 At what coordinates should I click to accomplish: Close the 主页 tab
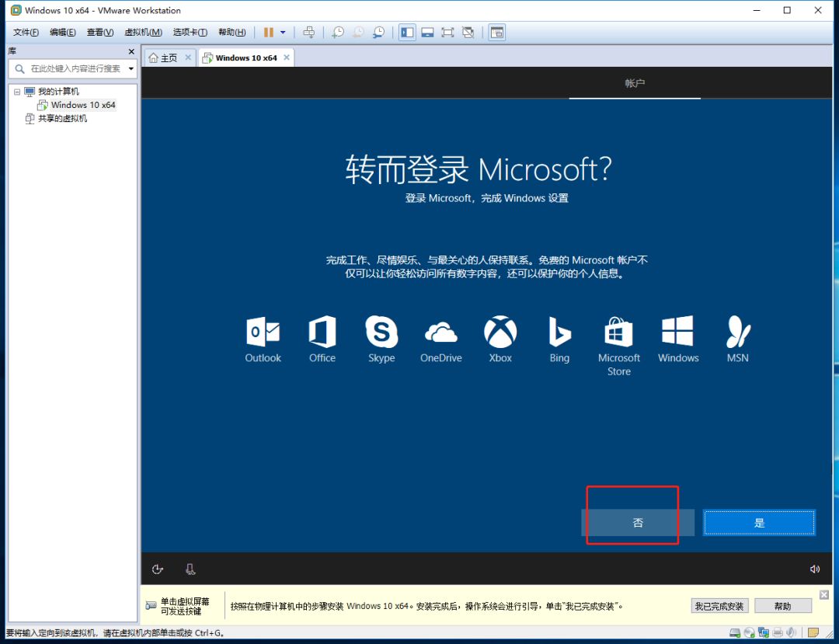coord(188,57)
